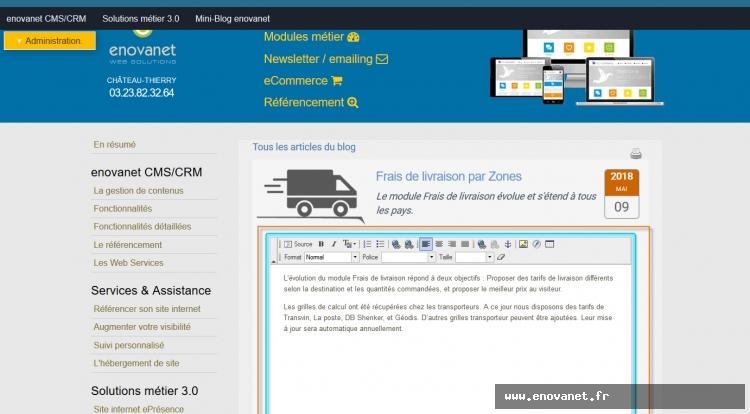This screenshot has width=750, height=414.
Task: Insert Flash object icon
Action: (x=537, y=244)
